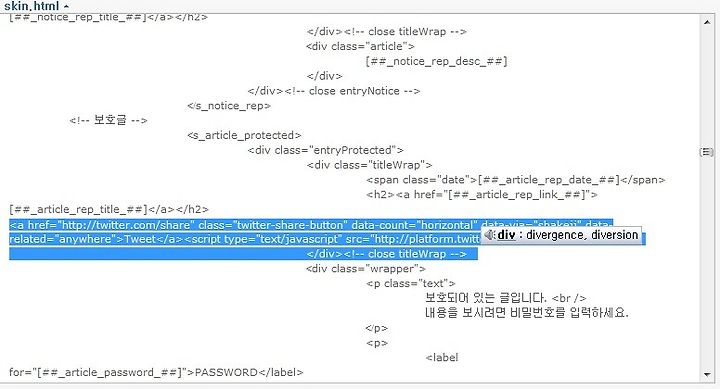Click the span line with article_rep_date
The image size is (720, 389).
516,180
